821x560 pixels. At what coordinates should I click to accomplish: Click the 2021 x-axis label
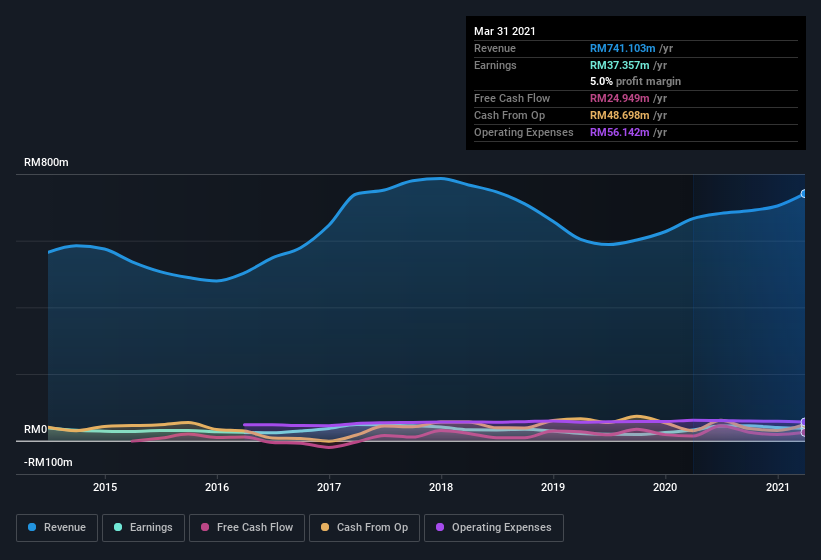pos(778,487)
